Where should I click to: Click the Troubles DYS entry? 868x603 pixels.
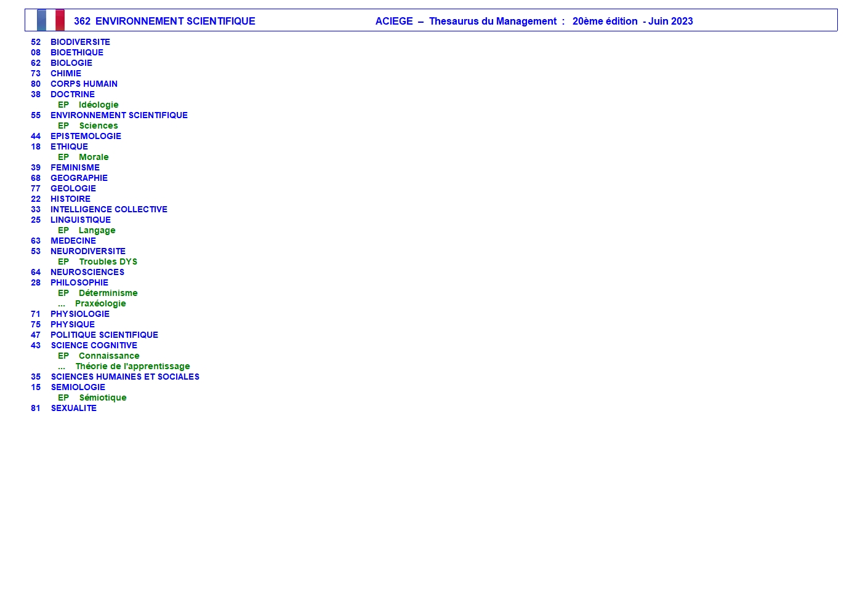(108, 262)
